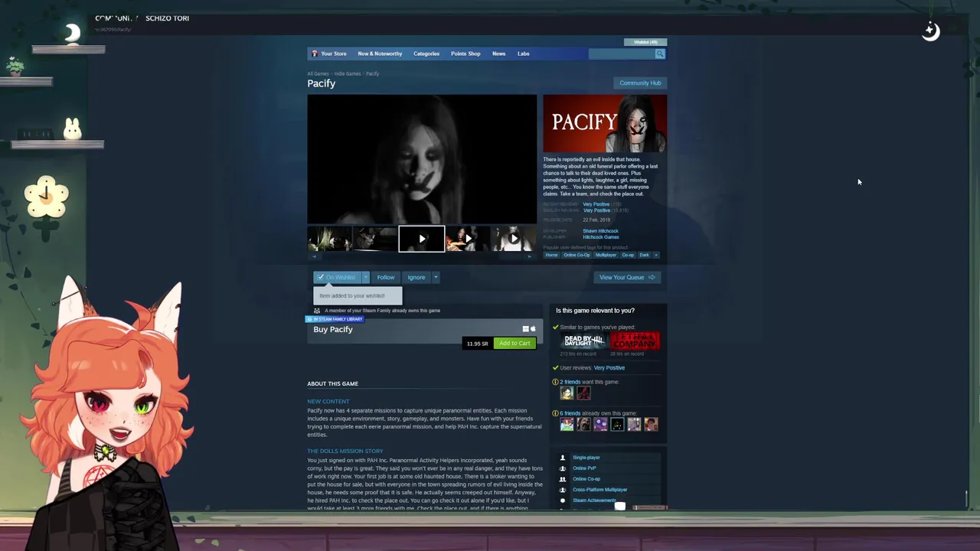Open the Dead by Daylight game capsule
980x551 pixels.
coord(585,341)
